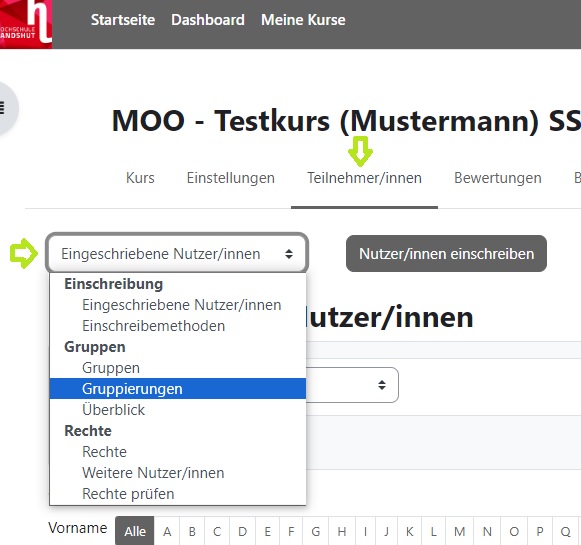Image resolution: width=581 pixels, height=545 pixels.
Task: Click Nutzer/innen einschreiben button
Action: (446, 253)
